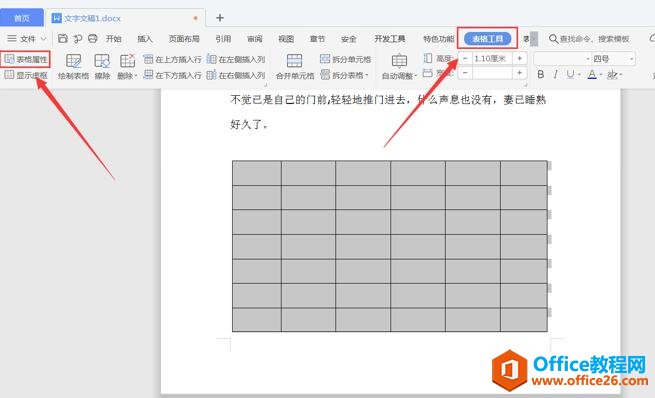Open the 拆分表格 split table dropdown
Viewport: 655px width, 398px height.
(x=345, y=75)
